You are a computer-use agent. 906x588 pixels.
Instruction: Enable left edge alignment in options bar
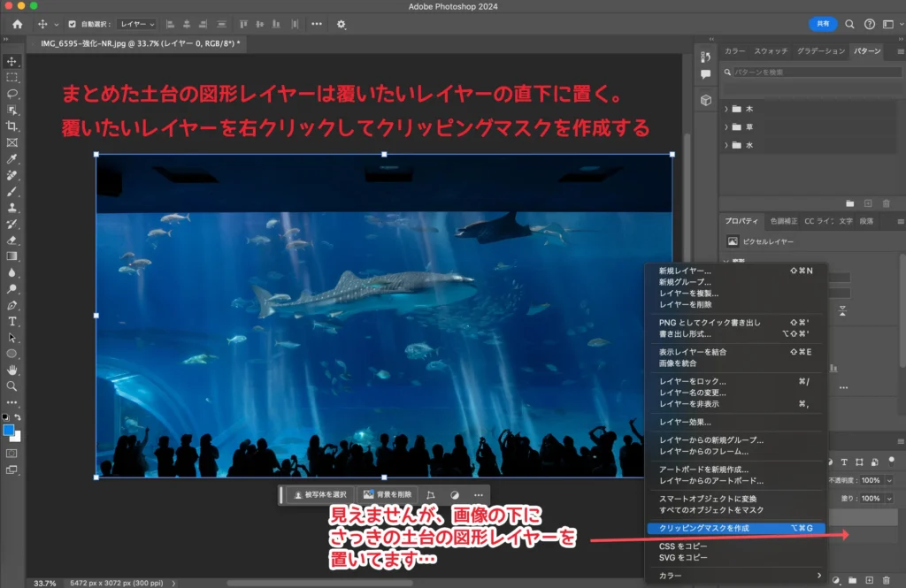(x=171, y=24)
